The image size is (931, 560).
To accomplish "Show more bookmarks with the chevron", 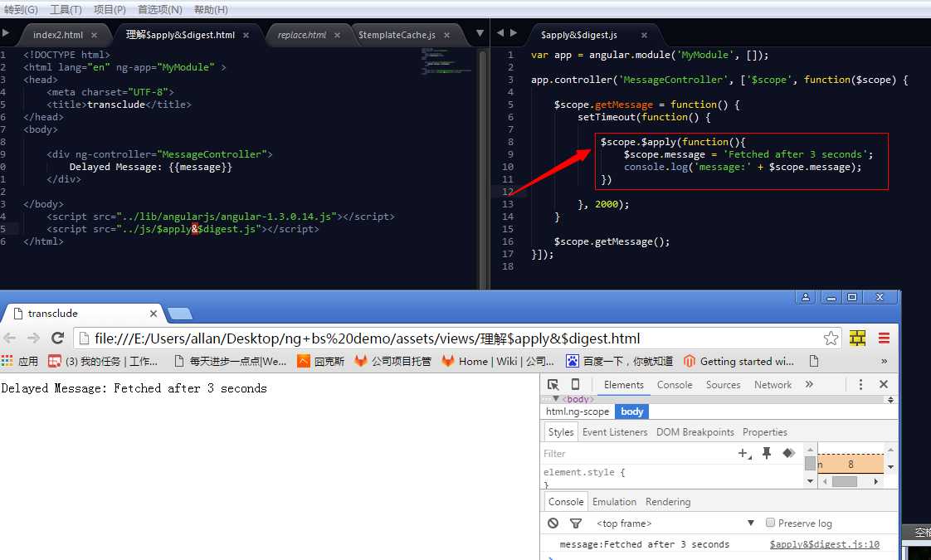I will [x=884, y=361].
